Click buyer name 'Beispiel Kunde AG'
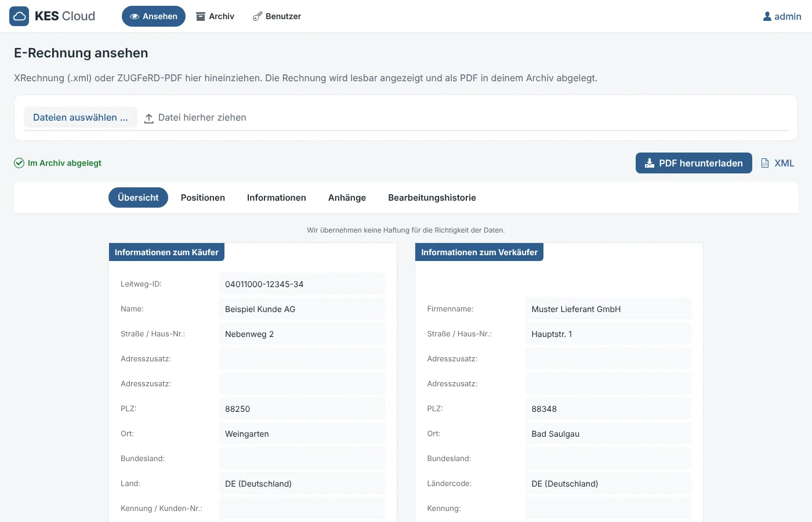This screenshot has height=522, width=812. (302, 309)
